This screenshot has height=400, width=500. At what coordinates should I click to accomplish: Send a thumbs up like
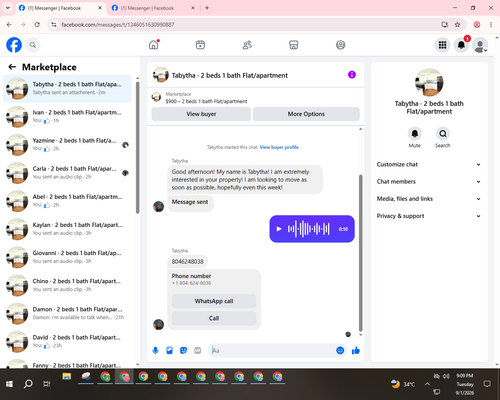(356, 350)
